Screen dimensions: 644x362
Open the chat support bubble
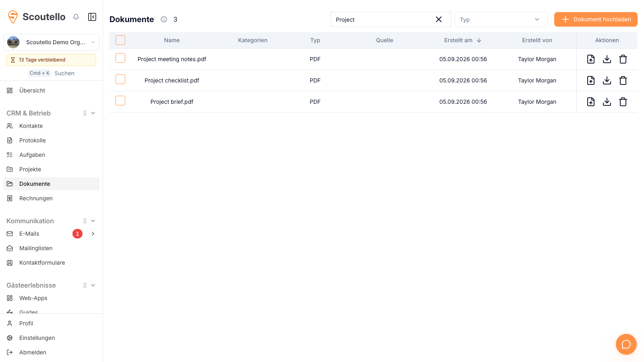626,344
